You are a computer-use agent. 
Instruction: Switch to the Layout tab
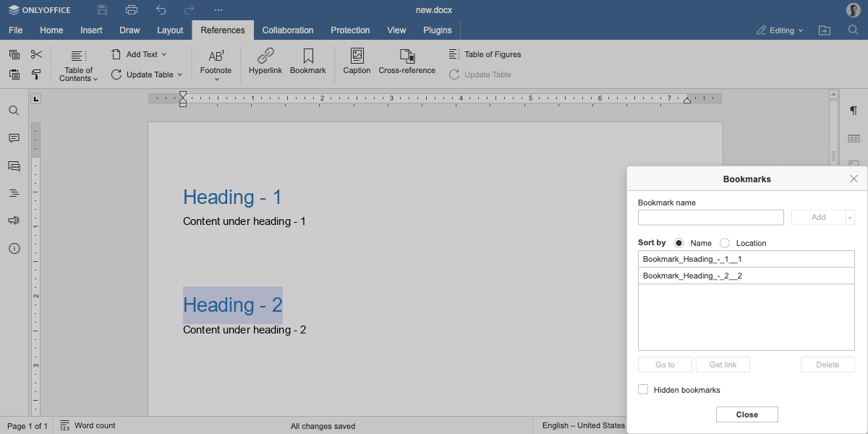click(x=170, y=30)
